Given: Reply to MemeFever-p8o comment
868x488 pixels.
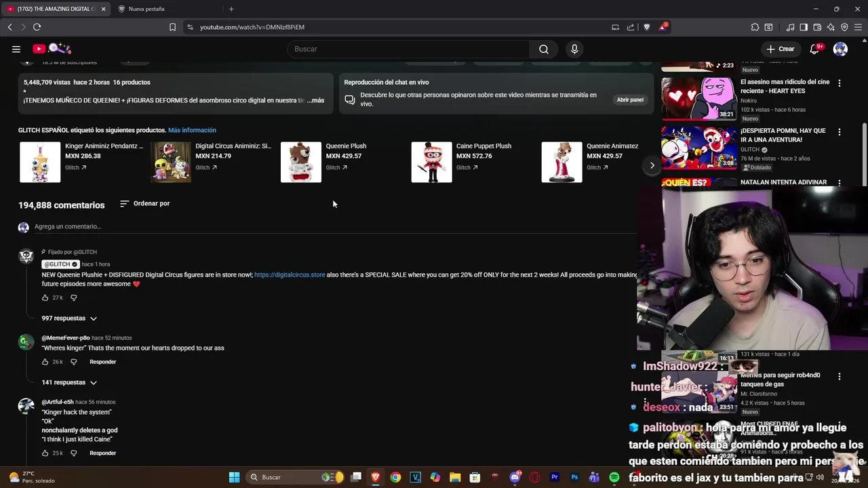Looking at the screenshot, I should tap(103, 362).
